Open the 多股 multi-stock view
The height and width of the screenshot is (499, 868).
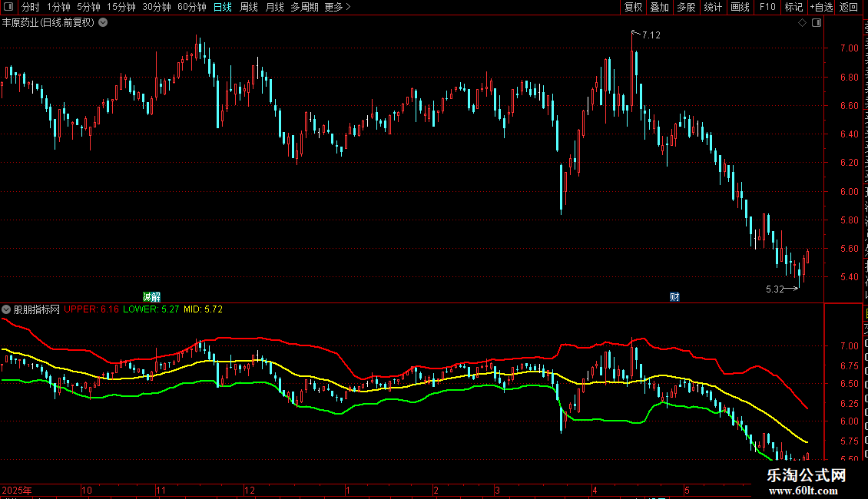(686, 7)
